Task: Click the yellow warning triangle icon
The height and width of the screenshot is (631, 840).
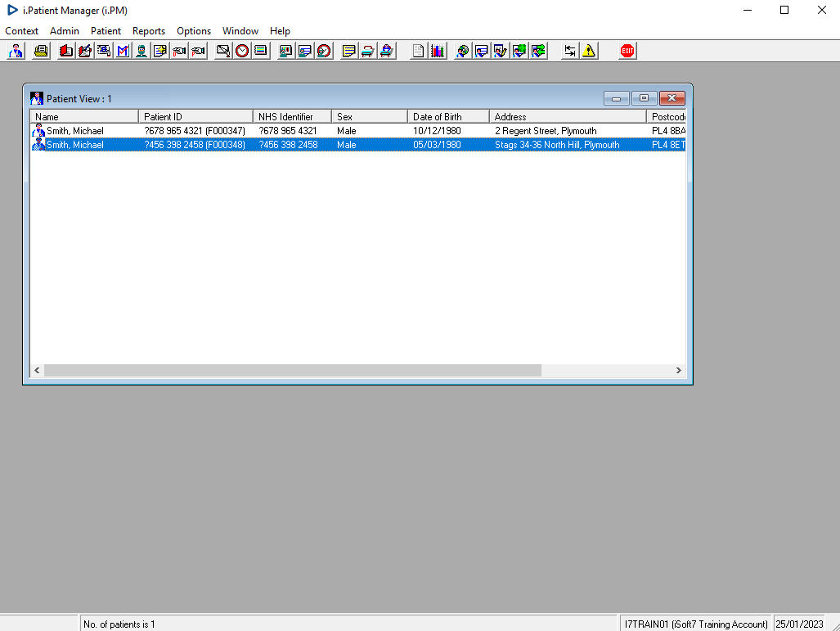Action: click(x=589, y=51)
